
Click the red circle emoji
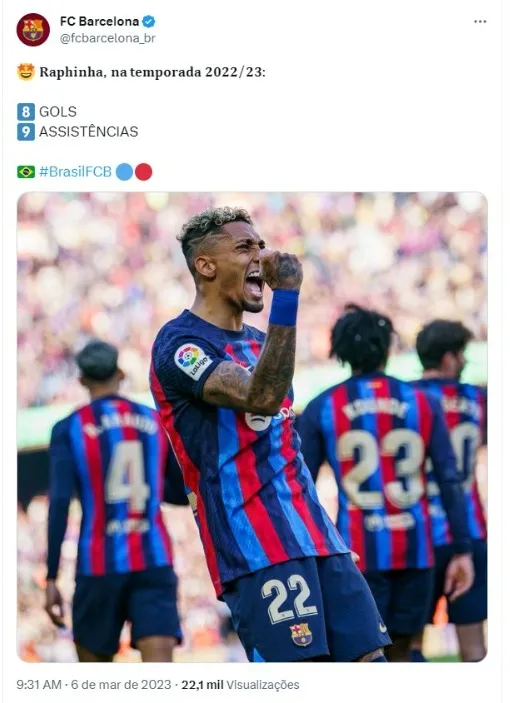coord(143,172)
